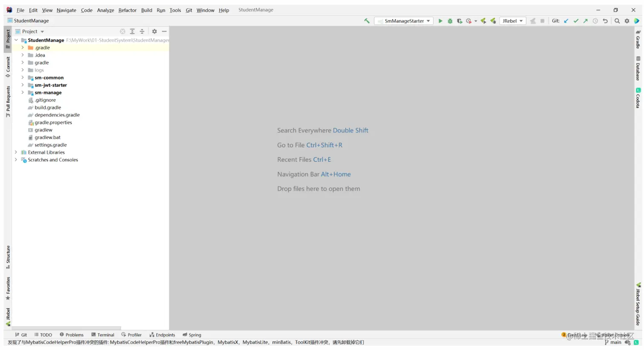The height and width of the screenshot is (350, 644).
Task: Click the Git Rollback icon
Action: click(605, 21)
